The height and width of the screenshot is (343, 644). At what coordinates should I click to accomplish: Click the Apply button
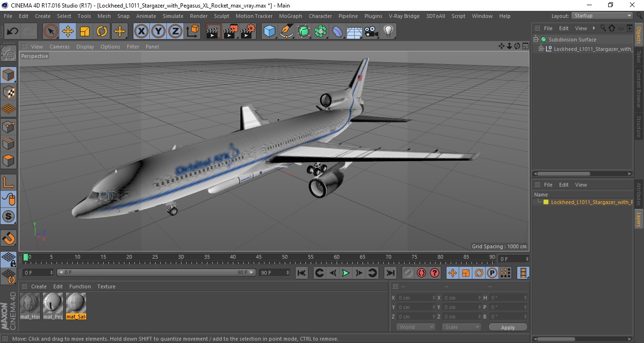tap(508, 327)
